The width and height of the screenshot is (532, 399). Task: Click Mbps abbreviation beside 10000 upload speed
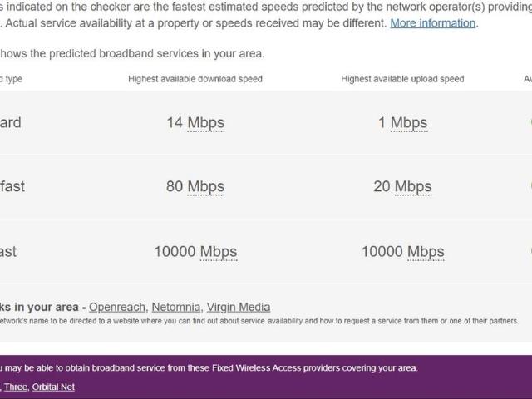(426, 251)
